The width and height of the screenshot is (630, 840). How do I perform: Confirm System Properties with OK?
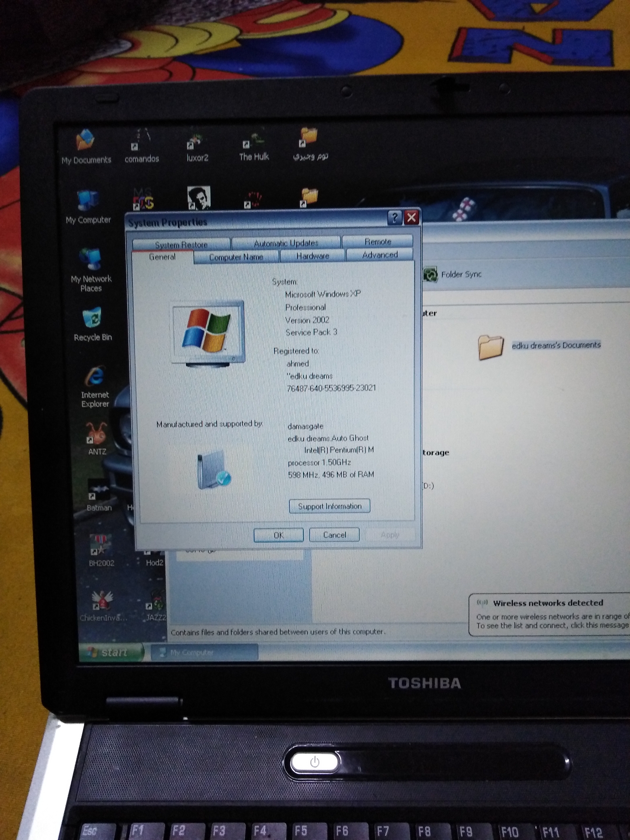tap(279, 535)
